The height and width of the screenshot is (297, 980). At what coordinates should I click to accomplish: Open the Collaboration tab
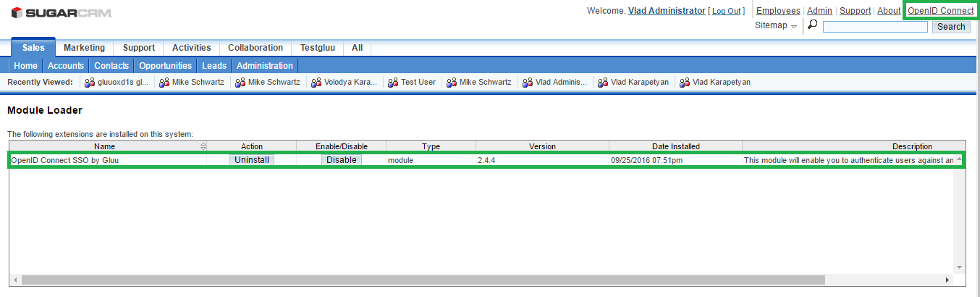click(255, 48)
